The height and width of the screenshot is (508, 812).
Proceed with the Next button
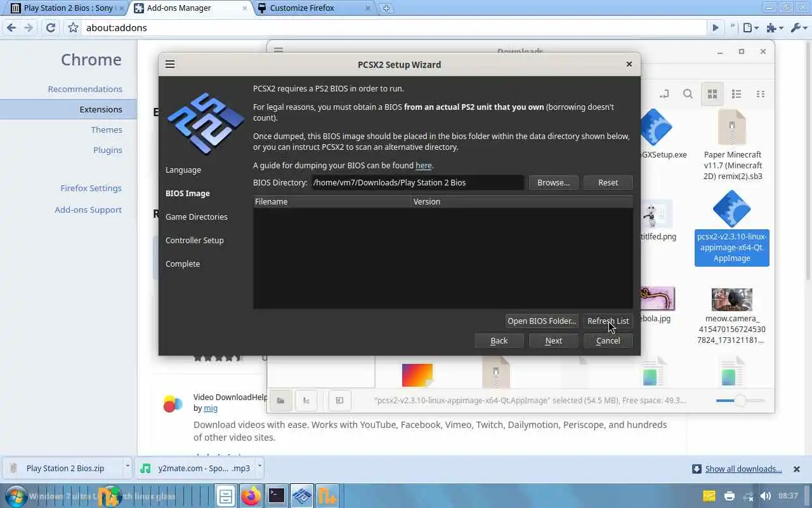click(x=553, y=340)
